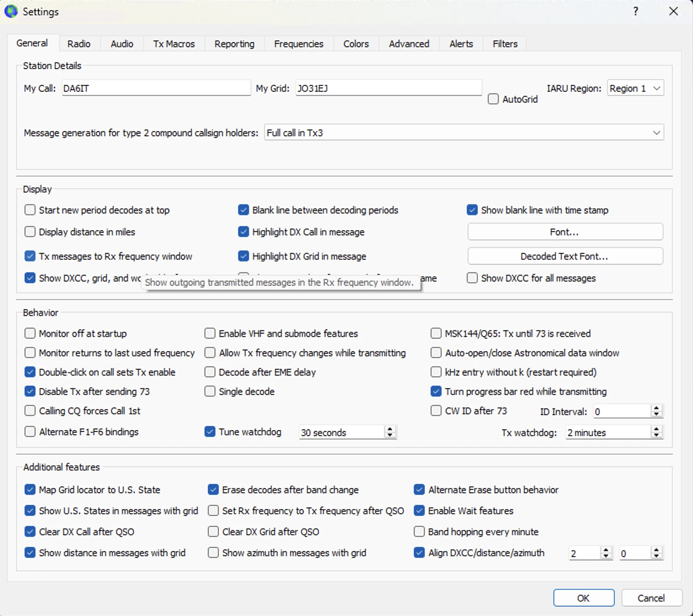Open the Filters tab

click(x=505, y=44)
